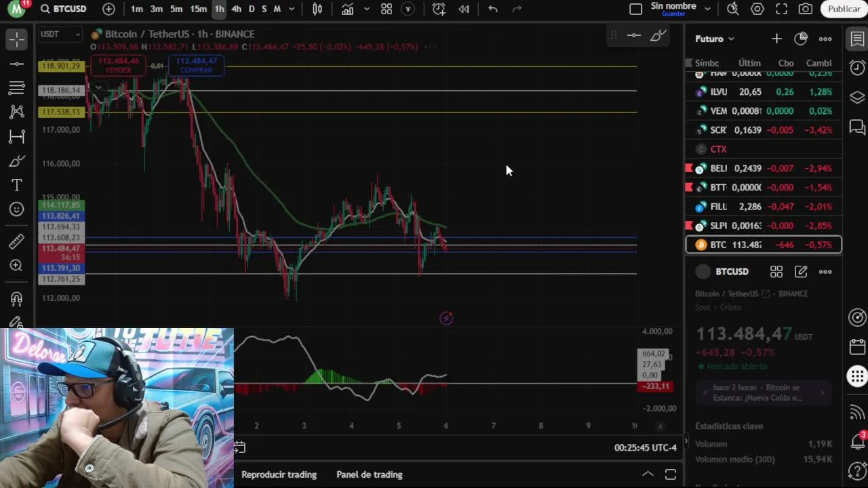The height and width of the screenshot is (488, 868).
Task: Edit BTCUSD notes pencil icon
Action: [801, 272]
